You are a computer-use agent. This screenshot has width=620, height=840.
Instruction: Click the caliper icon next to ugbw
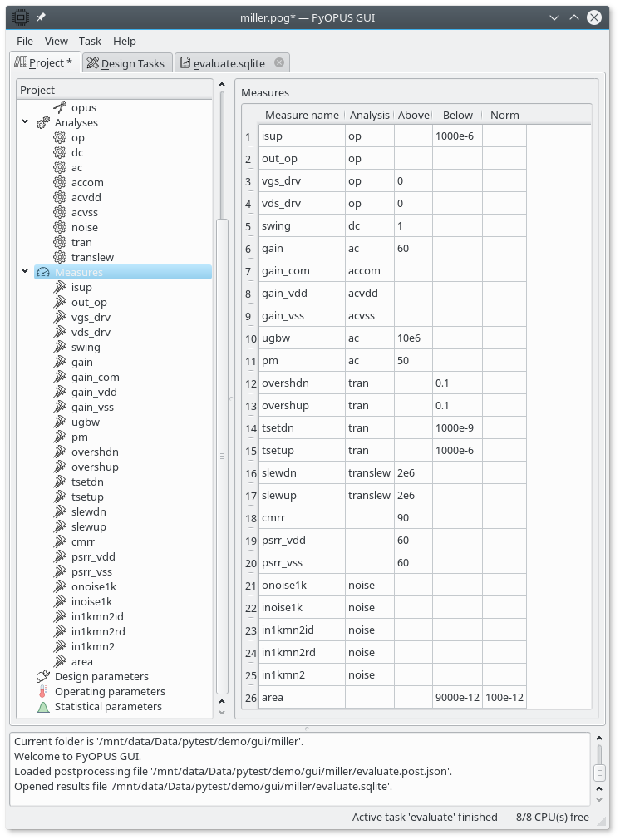[x=60, y=422]
